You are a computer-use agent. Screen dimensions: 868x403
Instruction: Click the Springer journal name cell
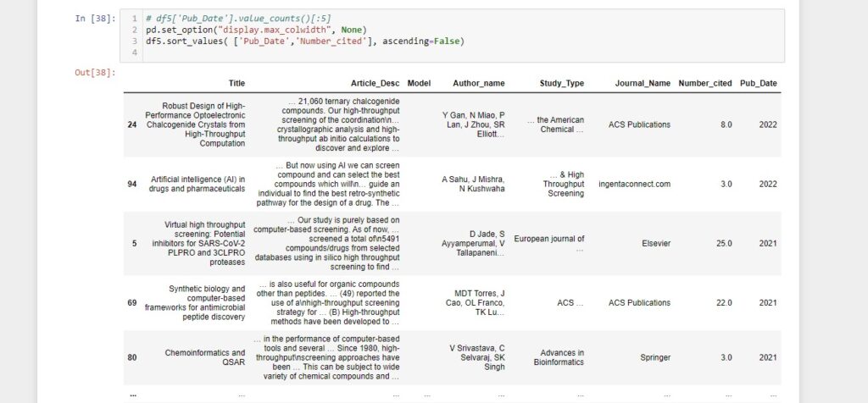[x=651, y=357]
